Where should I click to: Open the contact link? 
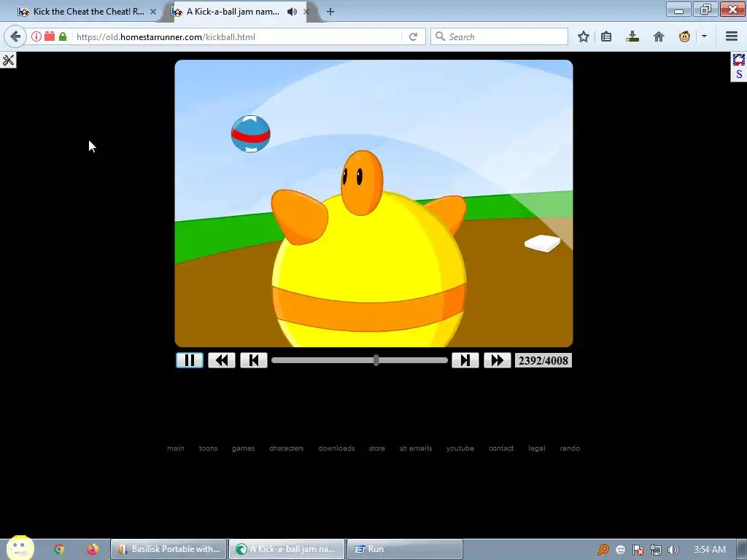501,448
